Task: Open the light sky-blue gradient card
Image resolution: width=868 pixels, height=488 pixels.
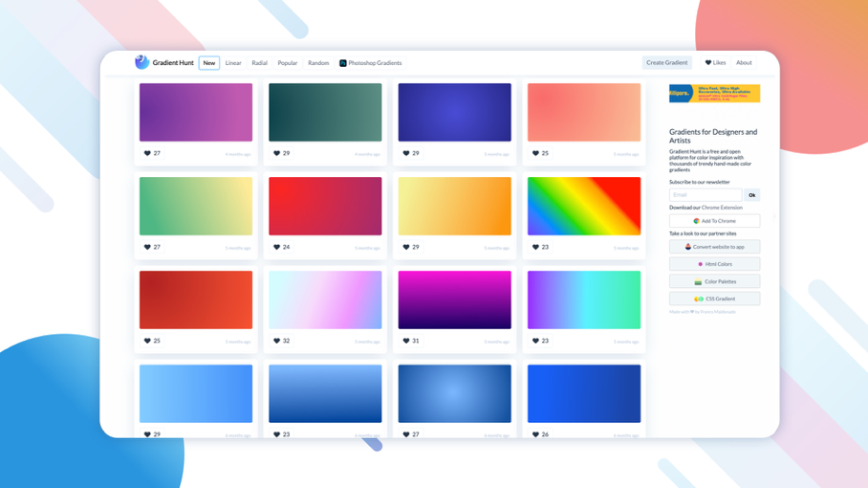Action: coord(196,393)
